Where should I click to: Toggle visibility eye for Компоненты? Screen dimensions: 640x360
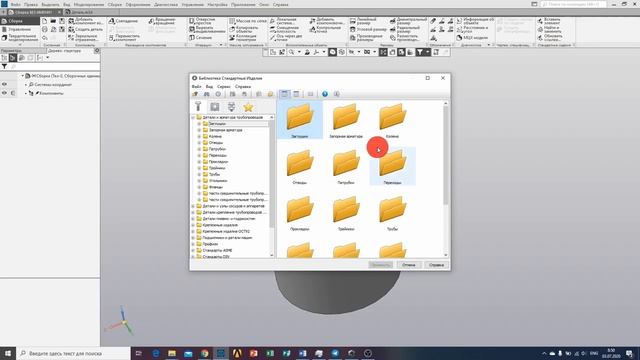(x=4, y=93)
